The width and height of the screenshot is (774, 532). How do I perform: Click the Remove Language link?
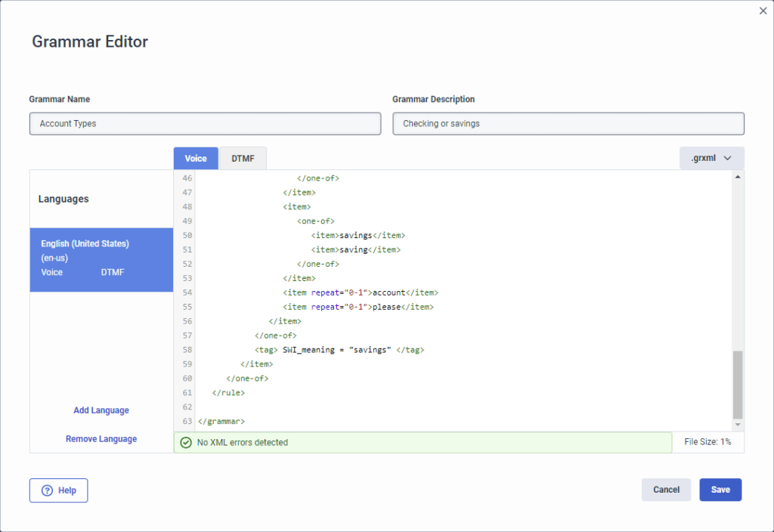pyautogui.click(x=101, y=439)
